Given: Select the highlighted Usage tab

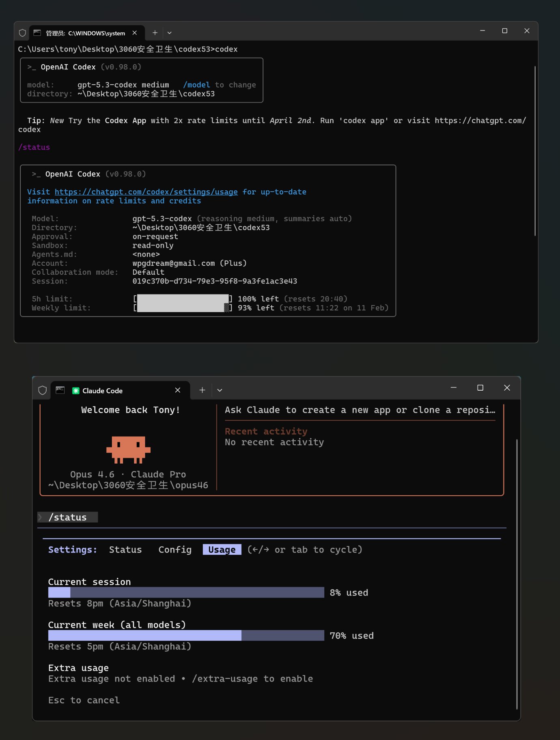Looking at the screenshot, I should (x=222, y=550).
